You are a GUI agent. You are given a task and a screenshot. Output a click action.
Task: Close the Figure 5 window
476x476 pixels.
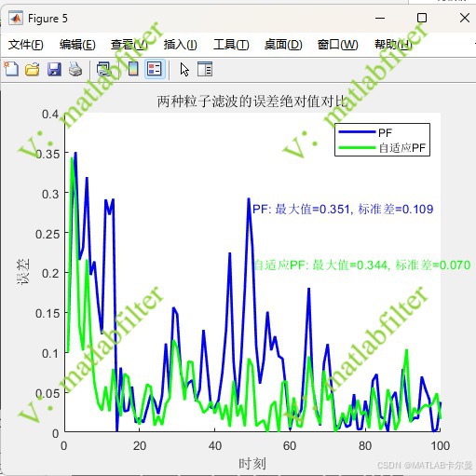coord(465,18)
